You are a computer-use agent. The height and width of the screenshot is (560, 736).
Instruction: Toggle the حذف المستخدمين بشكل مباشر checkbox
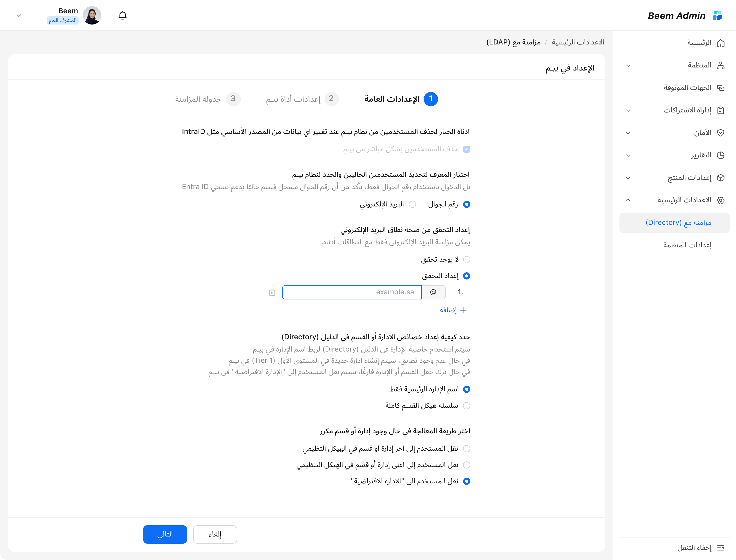(x=467, y=149)
